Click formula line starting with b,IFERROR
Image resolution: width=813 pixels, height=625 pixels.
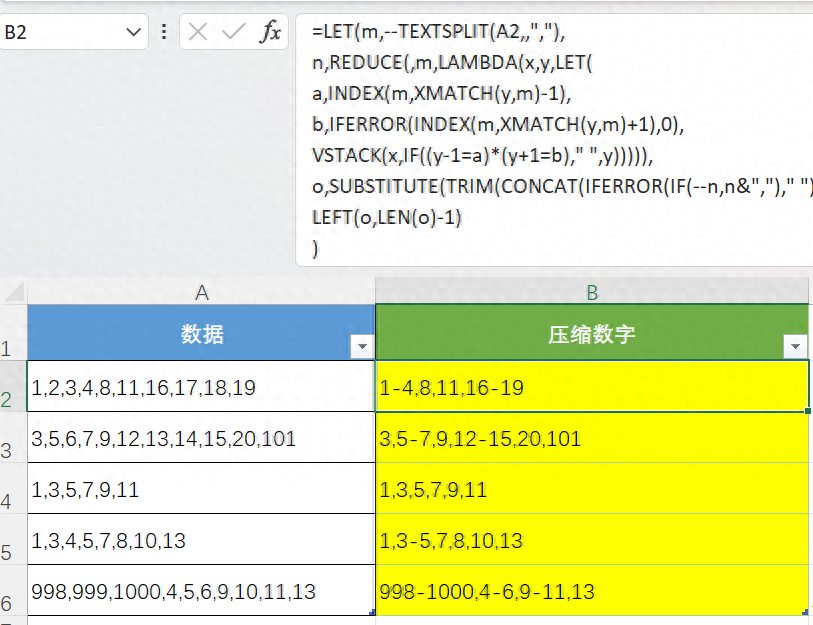(x=498, y=124)
